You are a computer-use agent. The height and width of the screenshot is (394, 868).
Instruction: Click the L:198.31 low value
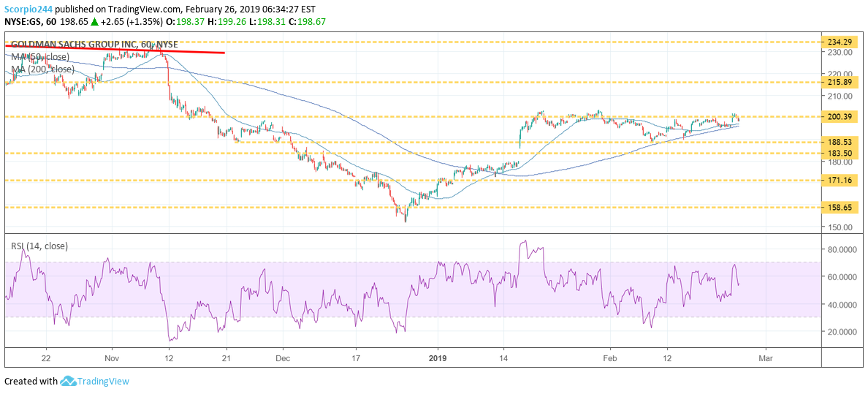coord(268,21)
